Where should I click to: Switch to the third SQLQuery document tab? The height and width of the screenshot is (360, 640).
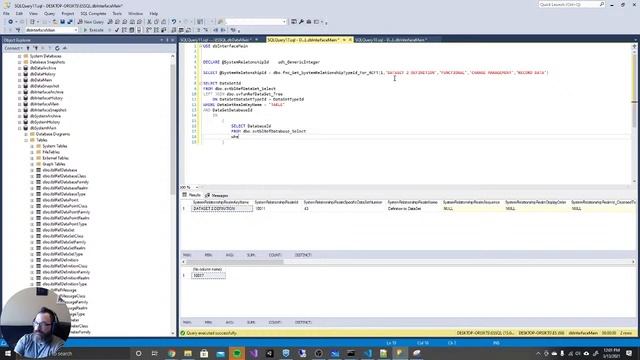click(x=391, y=40)
